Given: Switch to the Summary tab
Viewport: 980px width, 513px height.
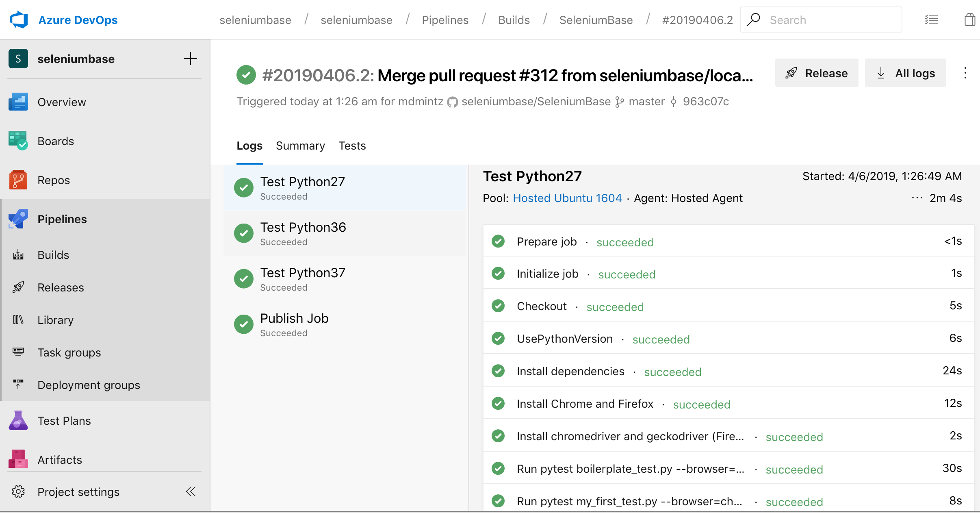Looking at the screenshot, I should click(300, 146).
